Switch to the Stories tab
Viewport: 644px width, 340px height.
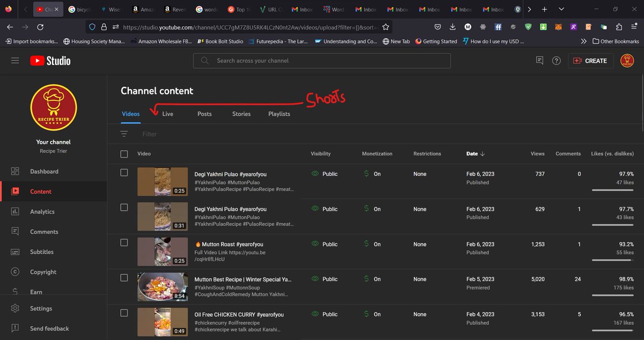[241, 114]
